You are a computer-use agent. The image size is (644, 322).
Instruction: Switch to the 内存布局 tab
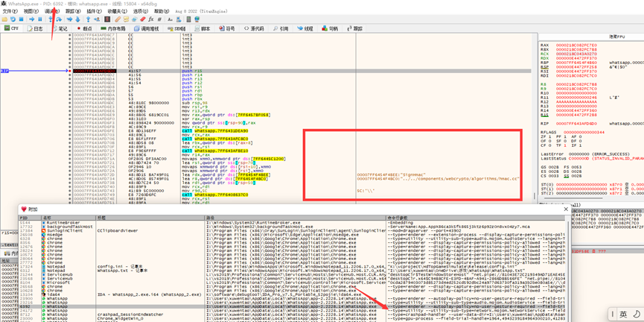pyautogui.click(x=113, y=28)
